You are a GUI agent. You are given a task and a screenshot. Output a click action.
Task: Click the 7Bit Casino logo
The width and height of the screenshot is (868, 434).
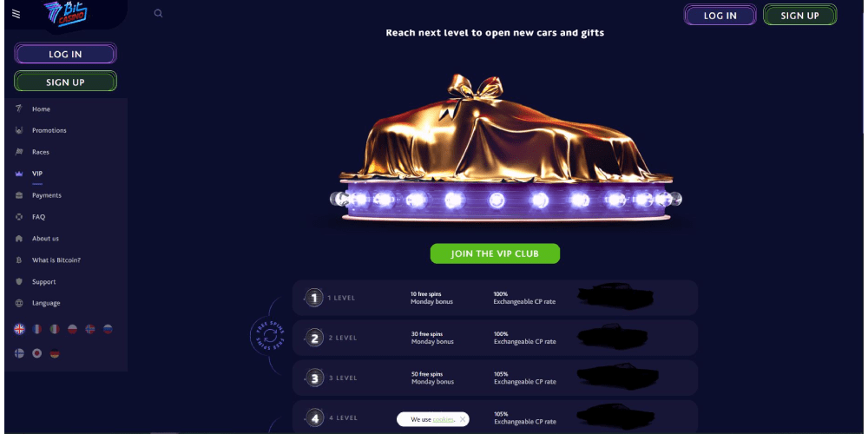point(66,14)
